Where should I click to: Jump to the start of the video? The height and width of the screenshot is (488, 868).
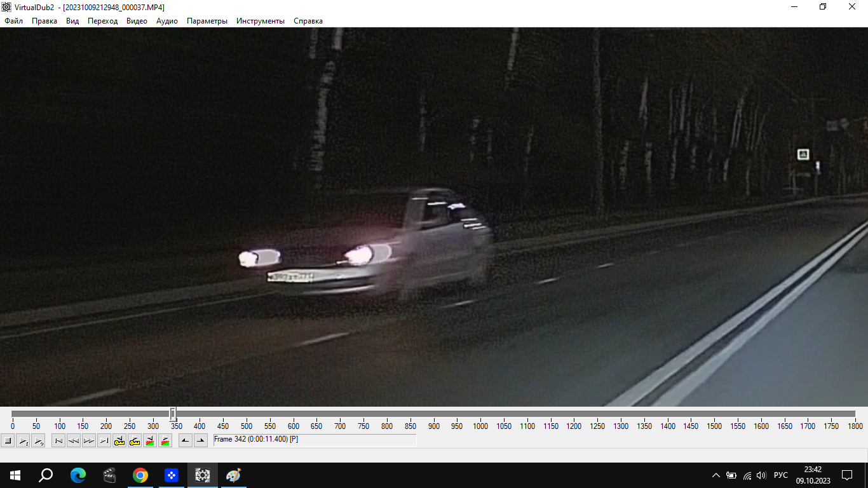click(58, 440)
